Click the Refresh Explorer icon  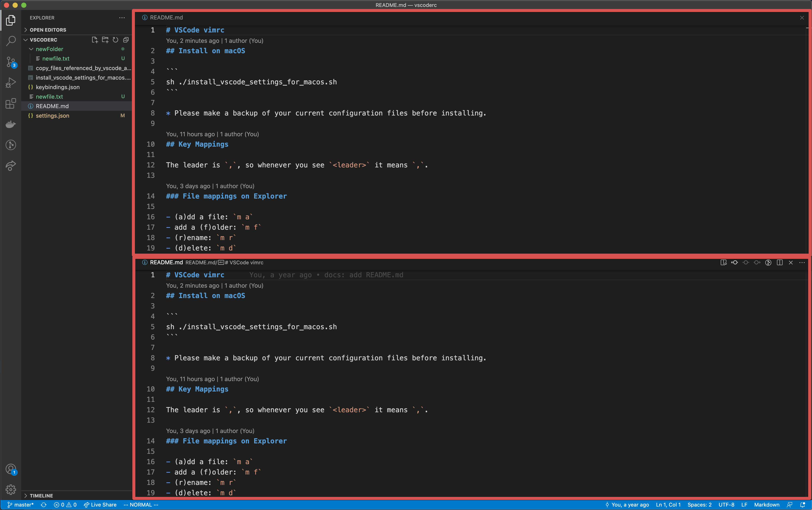115,40
